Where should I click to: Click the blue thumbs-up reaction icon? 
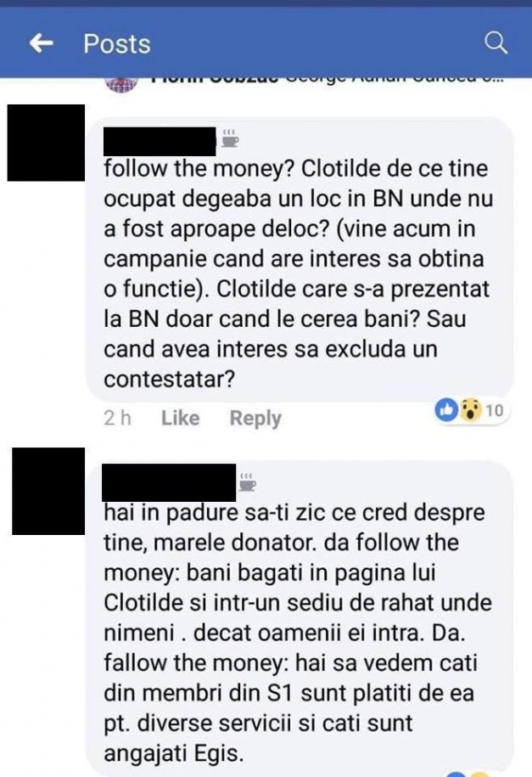click(x=446, y=410)
